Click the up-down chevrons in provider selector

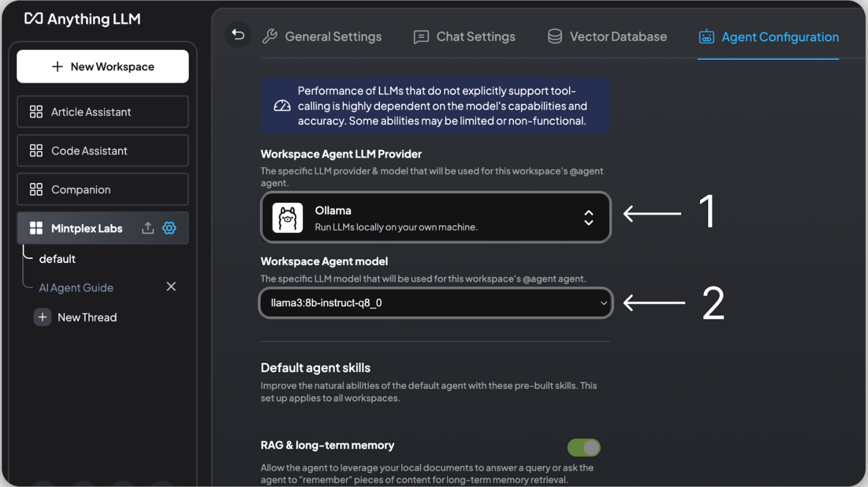(589, 218)
